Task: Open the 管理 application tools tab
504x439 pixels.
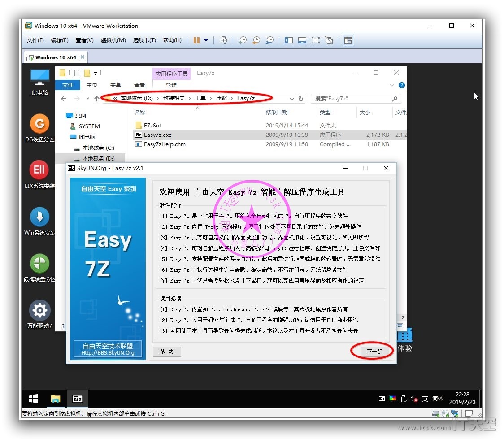Action: (x=171, y=85)
